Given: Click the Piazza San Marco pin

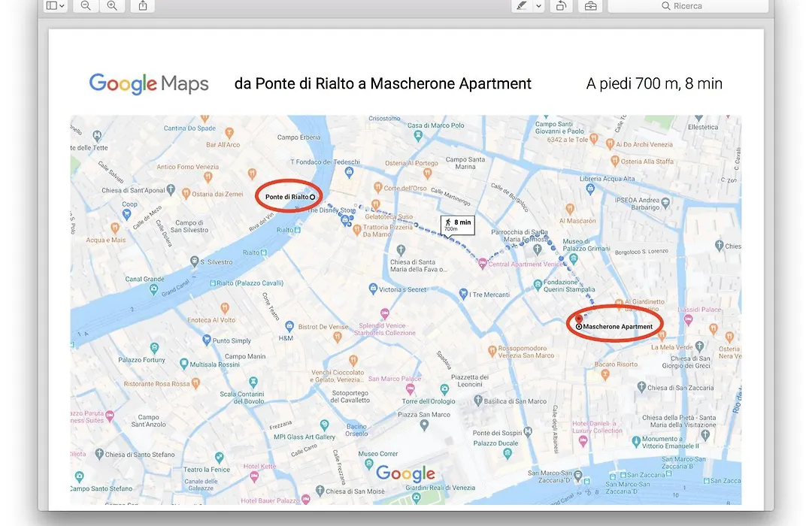Looking at the screenshot, I should pos(424,425).
